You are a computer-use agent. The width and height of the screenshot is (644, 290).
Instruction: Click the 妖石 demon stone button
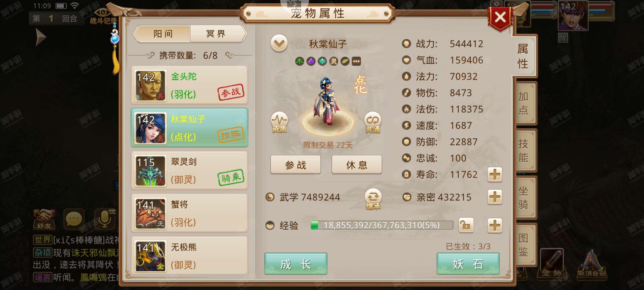[x=468, y=264]
